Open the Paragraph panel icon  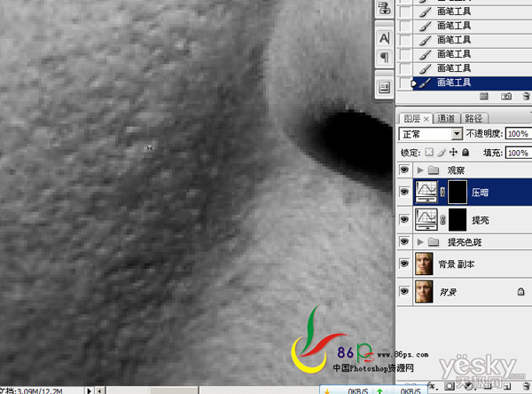(384, 57)
